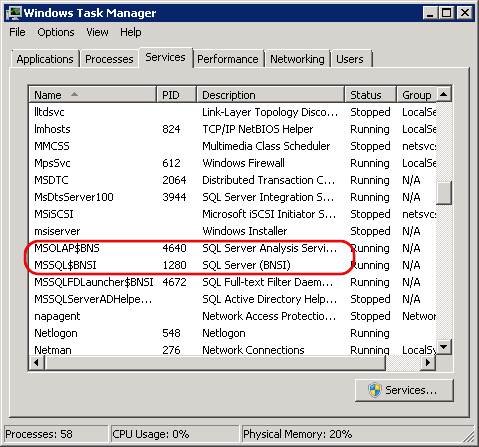Open the File menu
Screen dimensions: 479x447
pyautogui.click(x=17, y=32)
